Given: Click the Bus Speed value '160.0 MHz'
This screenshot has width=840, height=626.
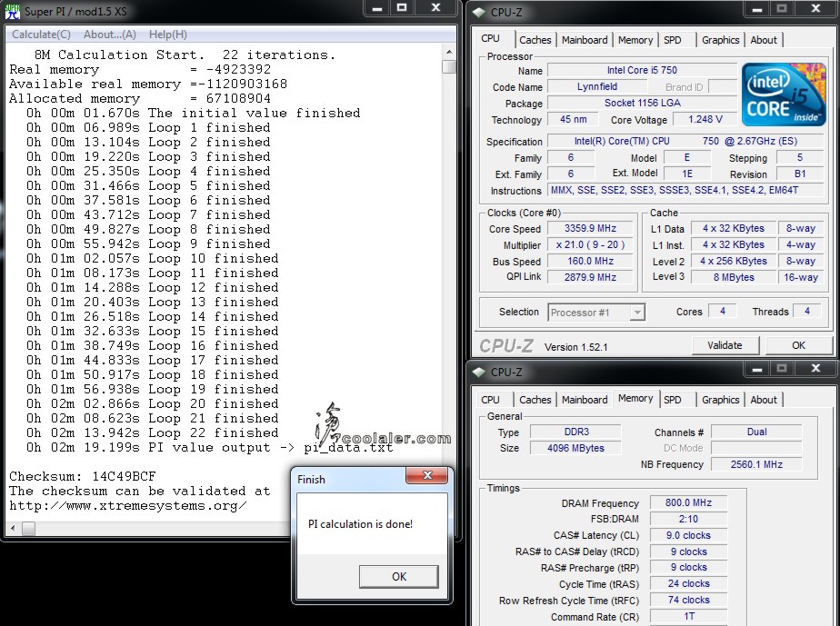Looking at the screenshot, I should [x=590, y=262].
